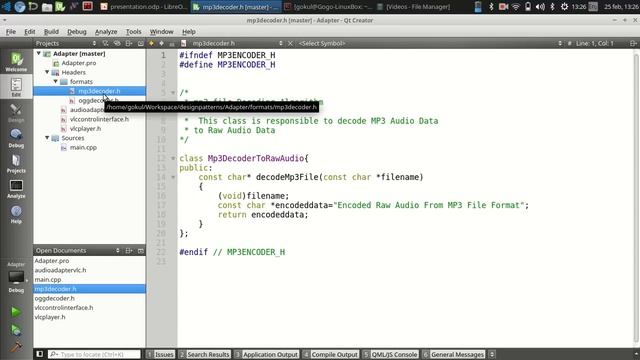Image resolution: width=640 pixels, height=360 pixels.
Task: Open the Help menu
Action: (x=189, y=31)
